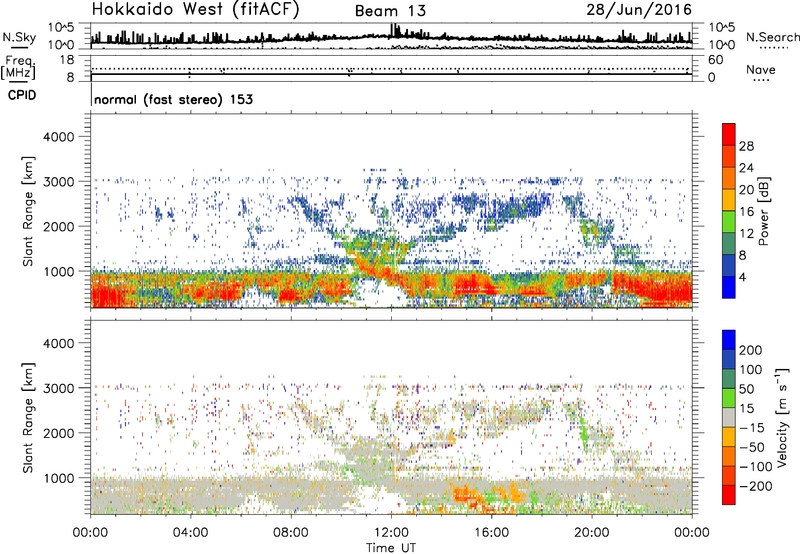Click the velocity scale value '-15'
Viewport: 800px width, 554px height.
(752, 427)
